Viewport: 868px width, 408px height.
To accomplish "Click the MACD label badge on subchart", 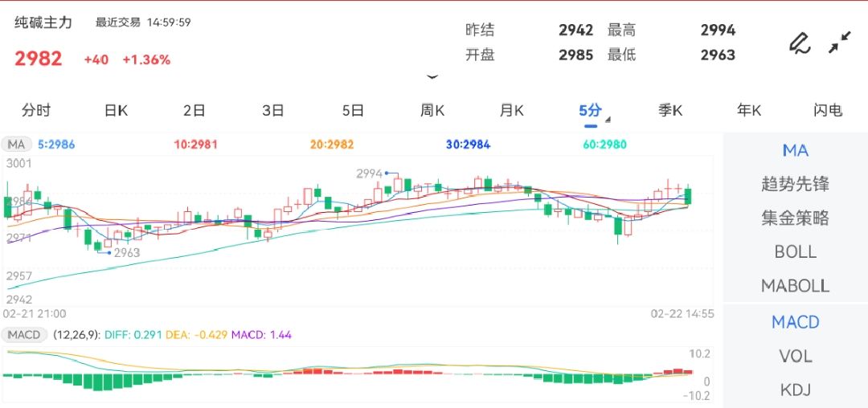I will pos(24,334).
